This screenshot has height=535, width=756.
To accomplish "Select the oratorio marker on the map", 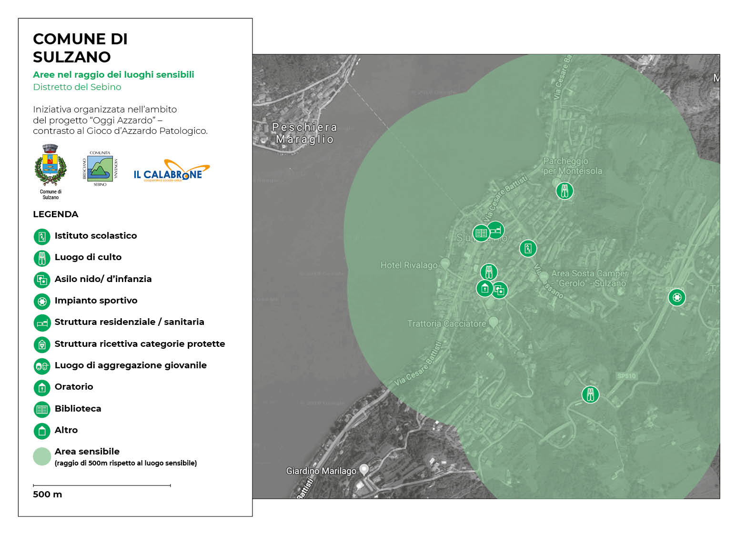I will click(x=484, y=288).
